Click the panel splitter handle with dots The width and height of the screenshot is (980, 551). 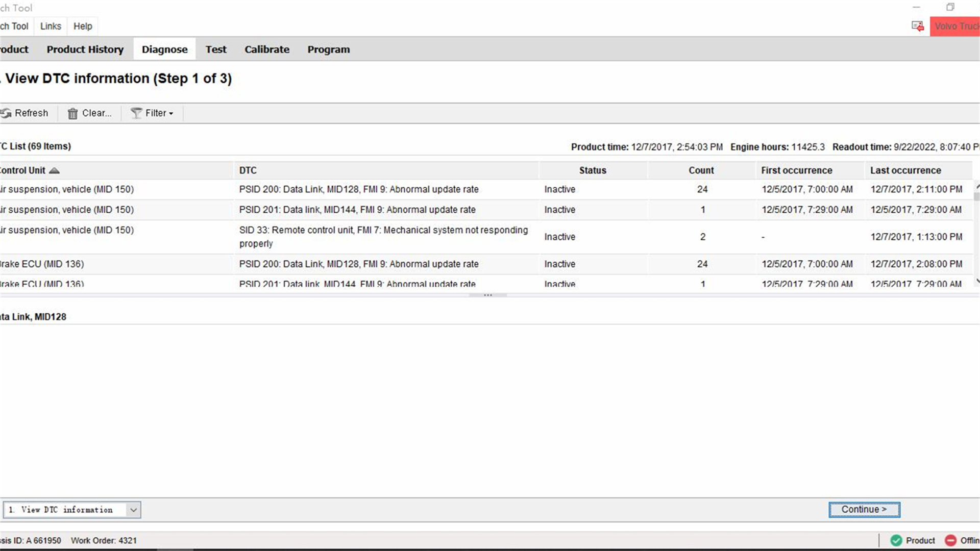488,295
